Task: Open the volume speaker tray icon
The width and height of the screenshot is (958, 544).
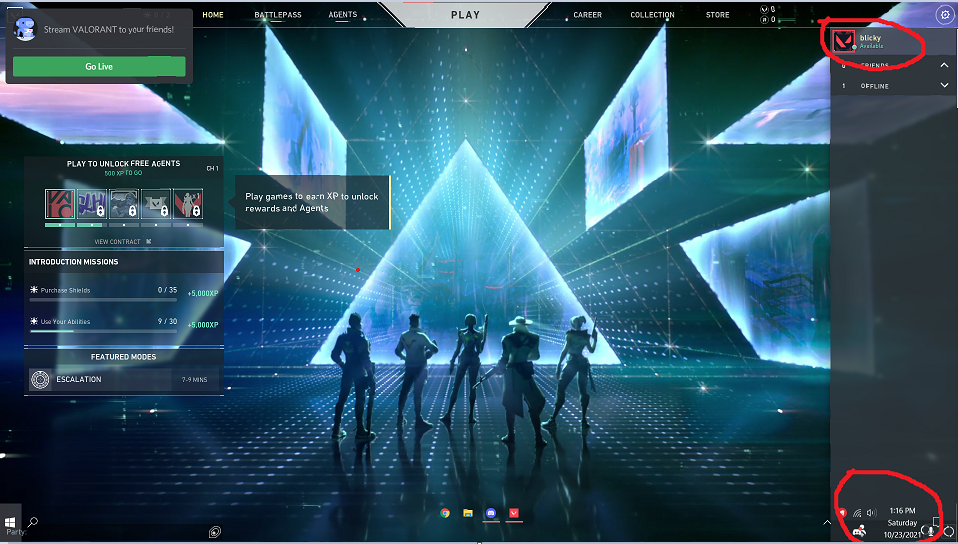Action: tap(871, 513)
